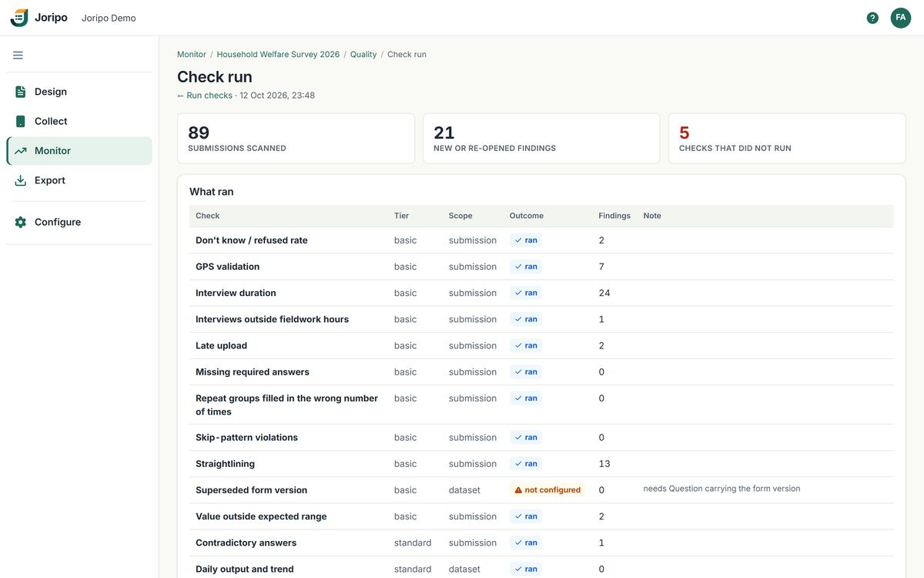Click the 5 Checks That Did Not Run card
This screenshot has height=578, width=924.
pos(787,139)
